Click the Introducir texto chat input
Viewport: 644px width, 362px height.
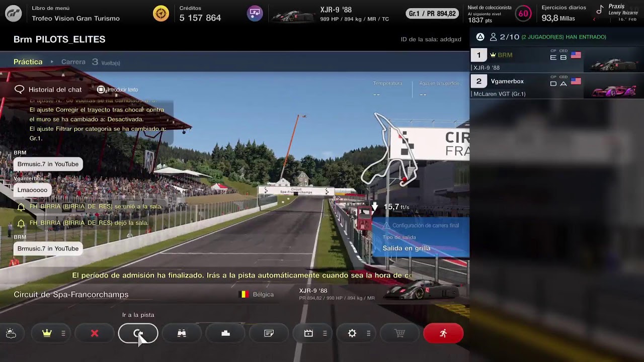pos(118,89)
